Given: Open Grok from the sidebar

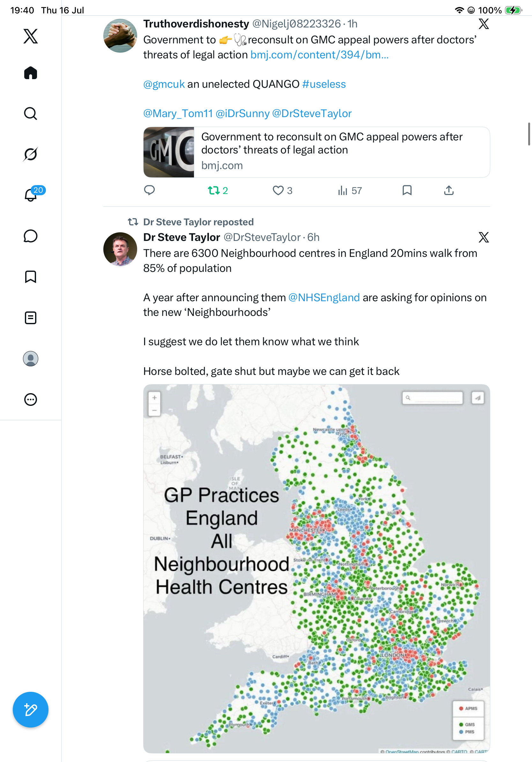Looking at the screenshot, I should [x=31, y=154].
